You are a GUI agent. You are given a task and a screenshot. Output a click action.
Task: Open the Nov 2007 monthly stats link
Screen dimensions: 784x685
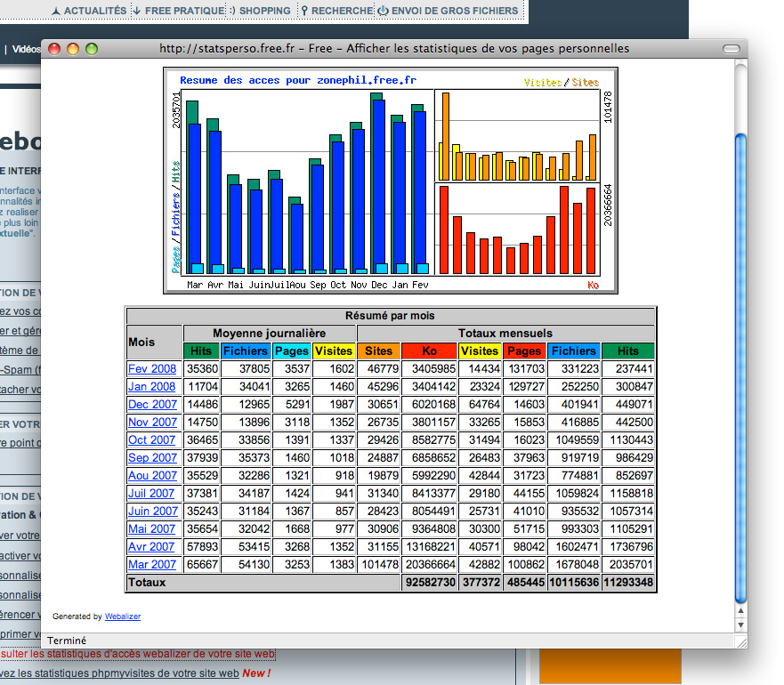[152, 423]
